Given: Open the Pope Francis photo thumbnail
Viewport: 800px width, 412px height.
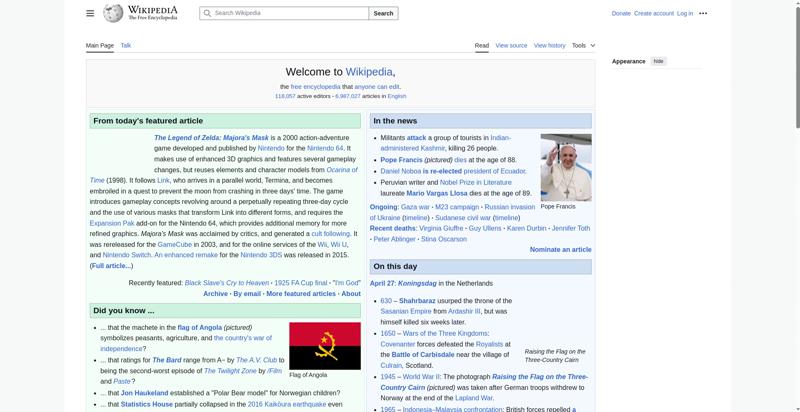Looking at the screenshot, I should (x=566, y=167).
